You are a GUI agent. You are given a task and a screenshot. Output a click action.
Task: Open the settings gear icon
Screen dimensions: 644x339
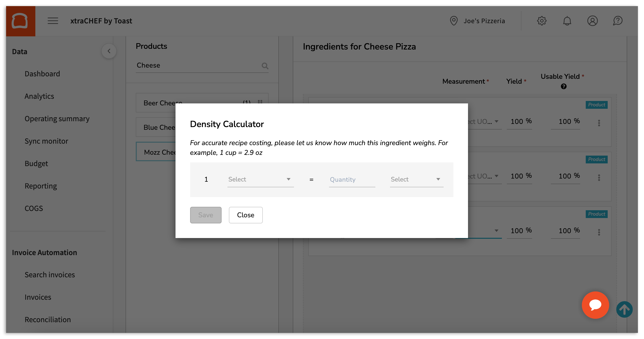click(x=541, y=21)
